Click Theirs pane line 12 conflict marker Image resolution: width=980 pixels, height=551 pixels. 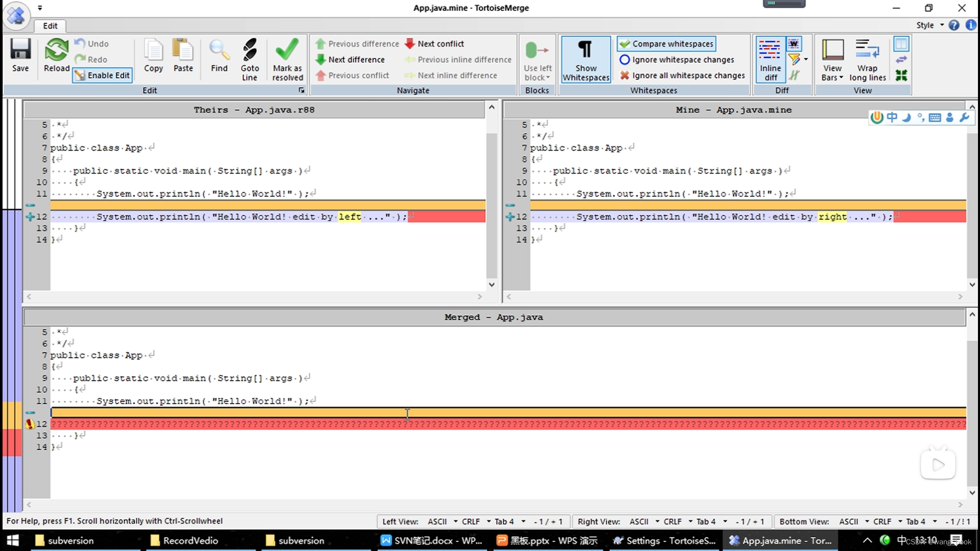[x=30, y=217]
